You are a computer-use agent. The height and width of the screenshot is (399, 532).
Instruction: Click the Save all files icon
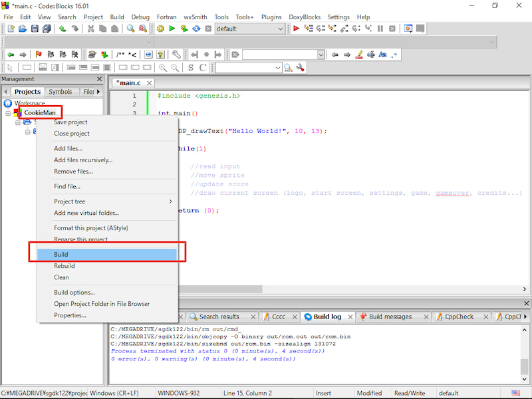click(47, 29)
